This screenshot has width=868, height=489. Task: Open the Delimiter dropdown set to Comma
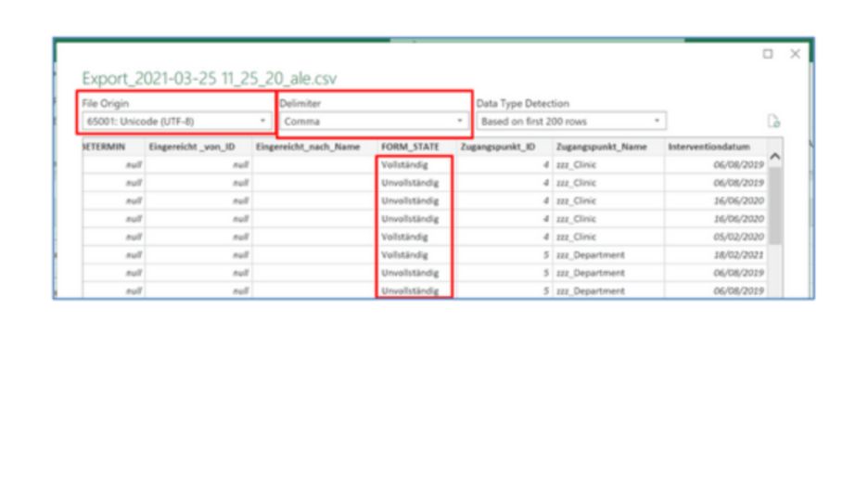click(x=375, y=122)
